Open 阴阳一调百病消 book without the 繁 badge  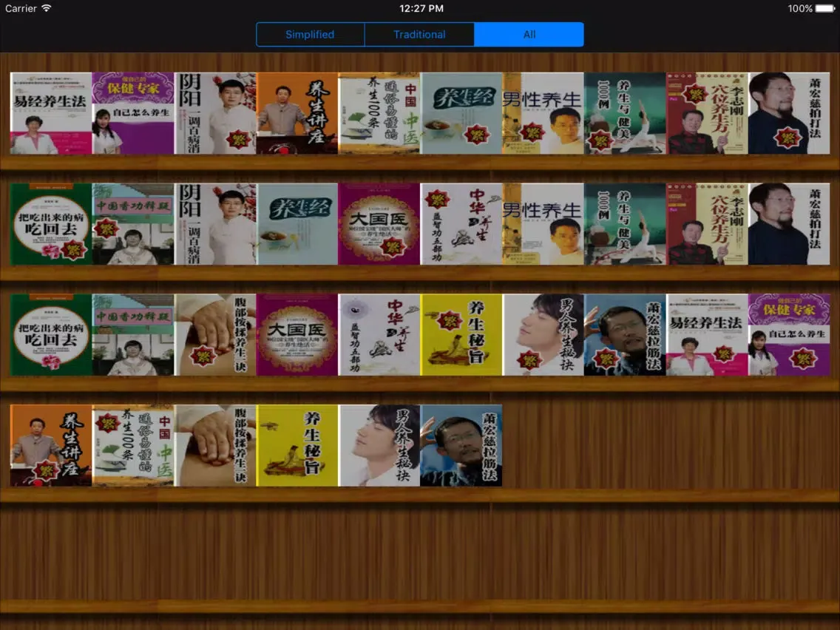click(x=215, y=224)
